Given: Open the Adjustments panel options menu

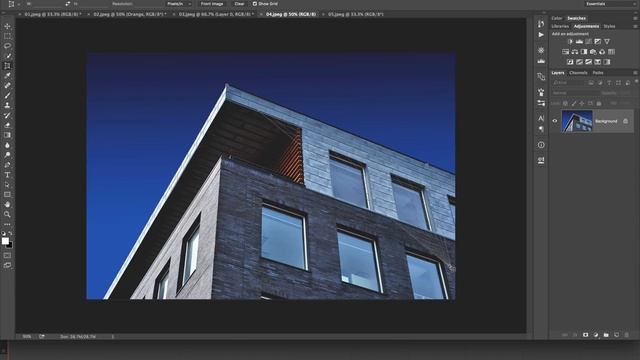Looking at the screenshot, I should point(635,26).
